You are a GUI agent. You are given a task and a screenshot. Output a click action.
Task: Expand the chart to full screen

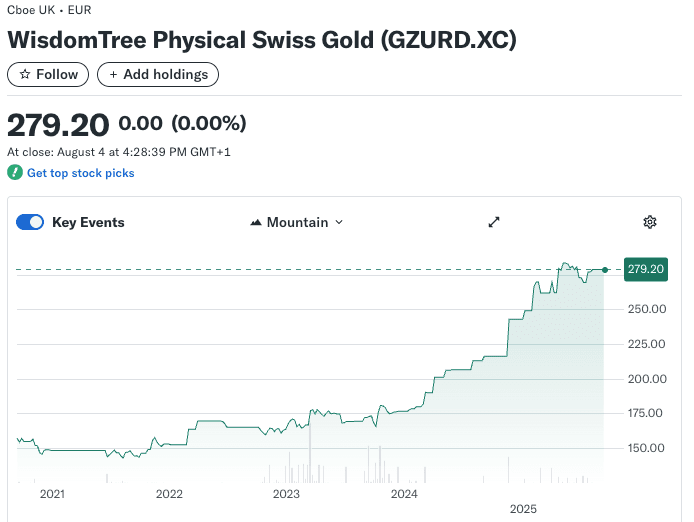[494, 222]
